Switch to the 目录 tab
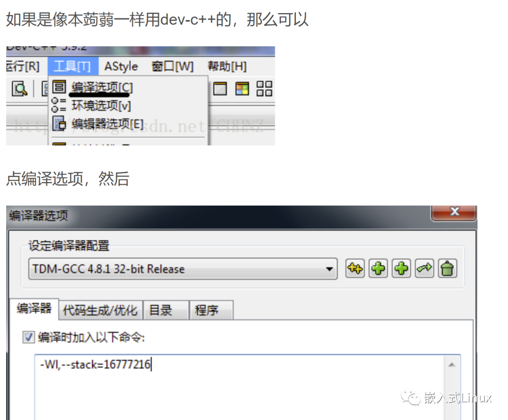 click(x=166, y=310)
